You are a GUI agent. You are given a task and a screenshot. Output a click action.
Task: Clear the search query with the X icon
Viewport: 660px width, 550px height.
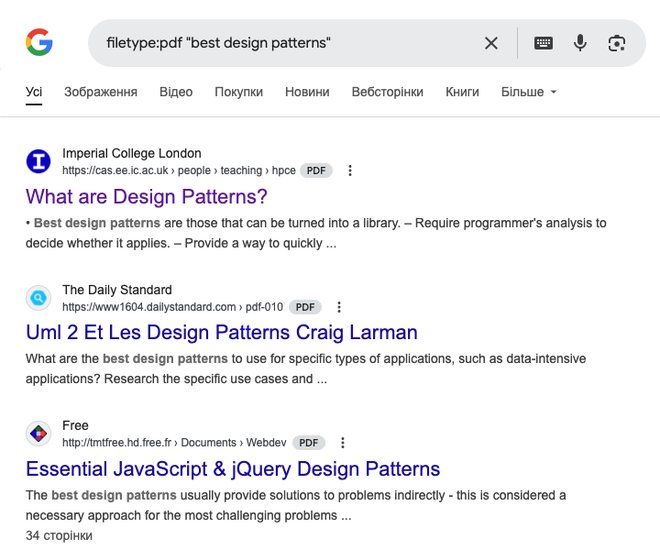491,43
